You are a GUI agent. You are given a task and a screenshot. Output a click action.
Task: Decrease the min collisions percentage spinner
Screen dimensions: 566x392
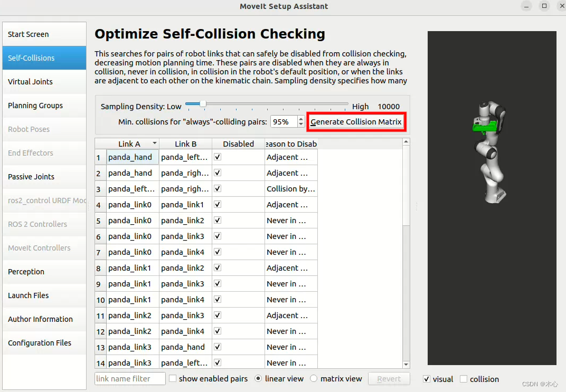301,125
